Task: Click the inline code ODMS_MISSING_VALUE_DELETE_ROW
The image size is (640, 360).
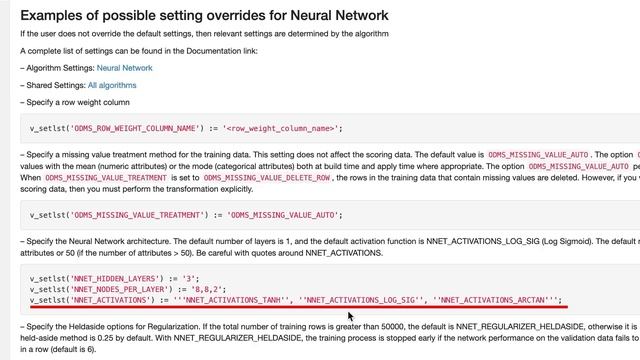Action: click(x=267, y=178)
